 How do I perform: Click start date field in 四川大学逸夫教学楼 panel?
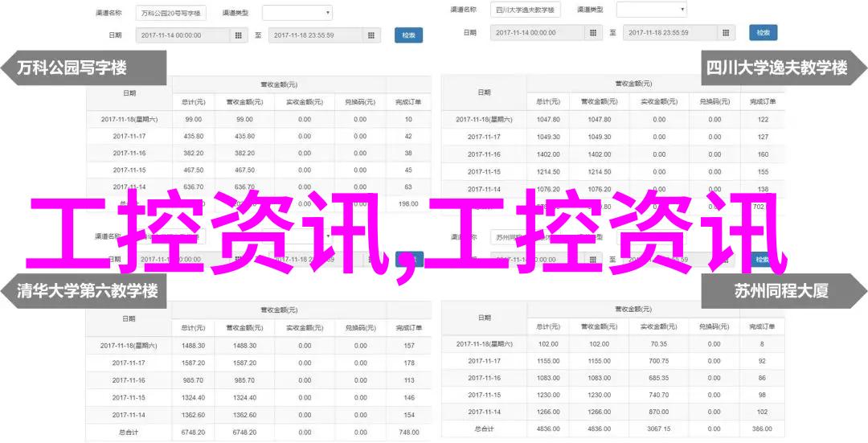pos(538,33)
